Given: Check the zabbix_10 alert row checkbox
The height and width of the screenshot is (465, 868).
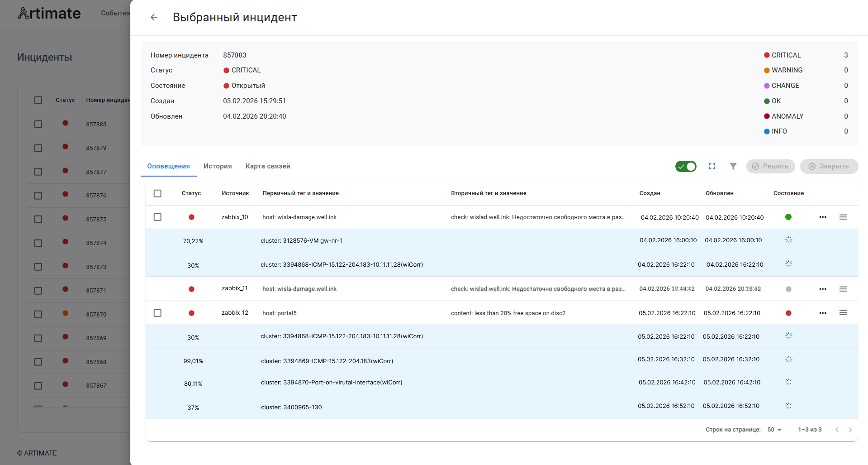Looking at the screenshot, I should coord(157,217).
